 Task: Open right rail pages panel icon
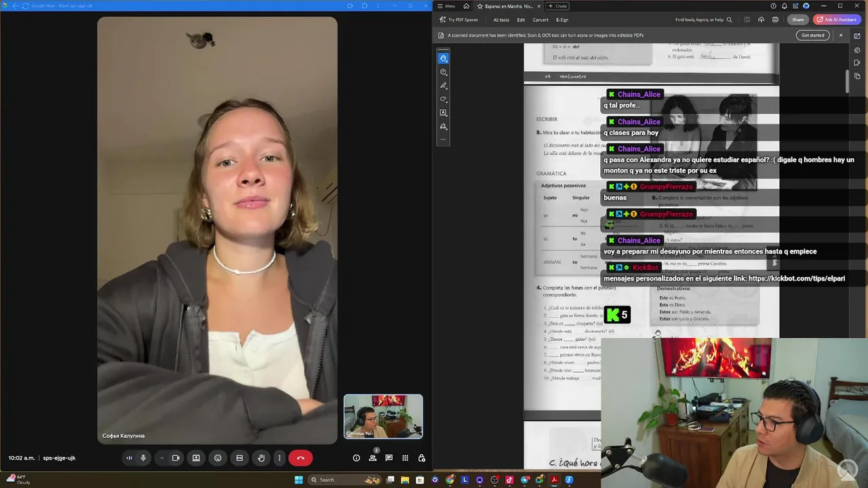click(857, 77)
